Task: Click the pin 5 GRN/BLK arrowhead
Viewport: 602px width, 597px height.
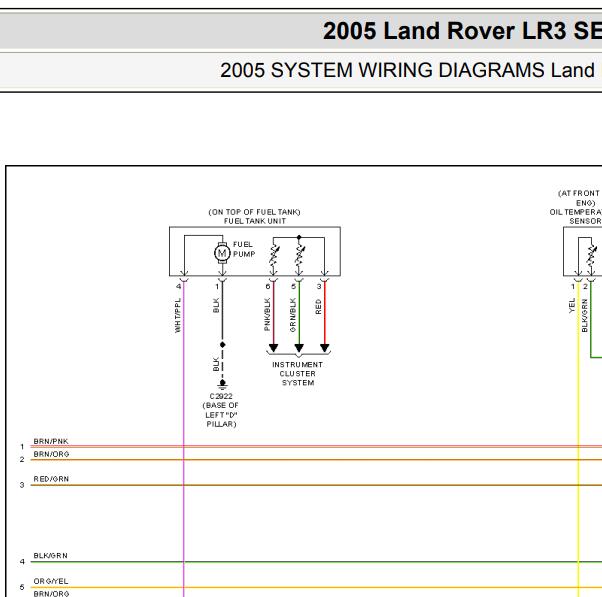Action: (299, 348)
